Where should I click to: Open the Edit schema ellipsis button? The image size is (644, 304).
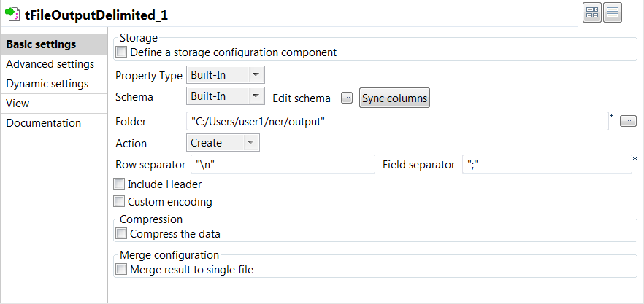(x=347, y=98)
